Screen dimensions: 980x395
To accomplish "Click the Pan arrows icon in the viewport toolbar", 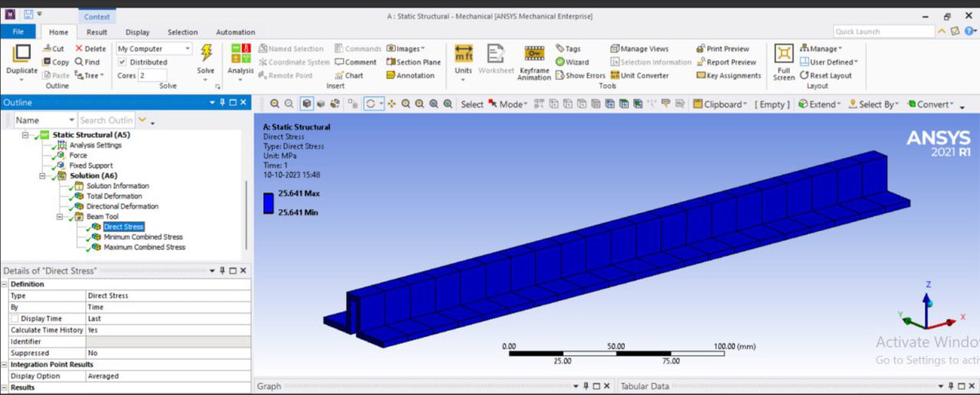I will (391, 104).
